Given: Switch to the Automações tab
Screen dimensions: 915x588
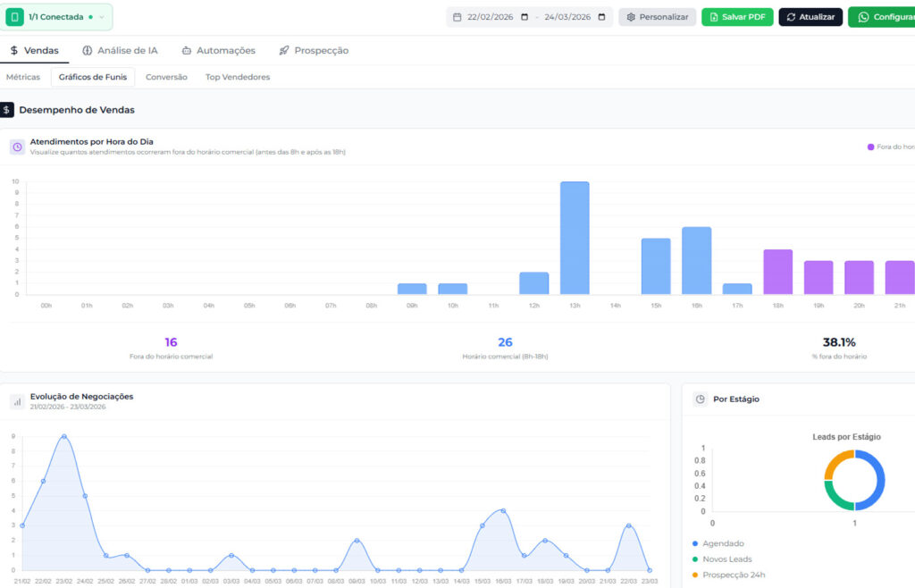Looking at the screenshot, I should click(x=218, y=51).
